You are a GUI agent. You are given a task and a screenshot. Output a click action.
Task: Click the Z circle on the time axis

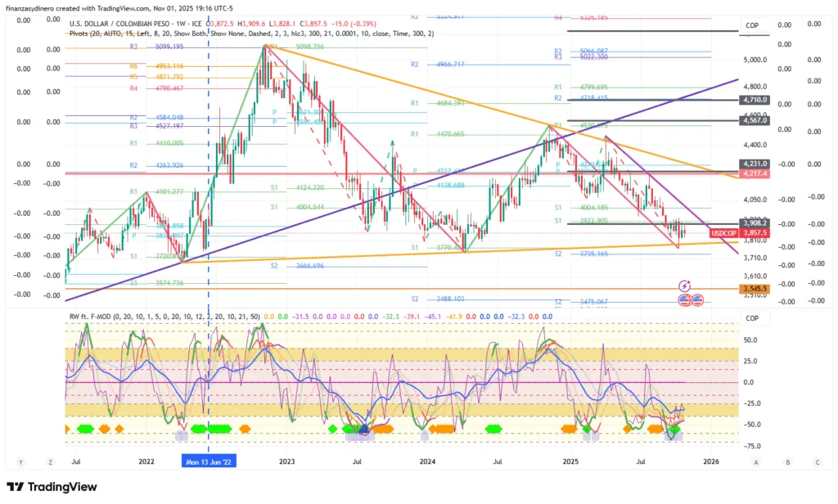click(x=50, y=461)
